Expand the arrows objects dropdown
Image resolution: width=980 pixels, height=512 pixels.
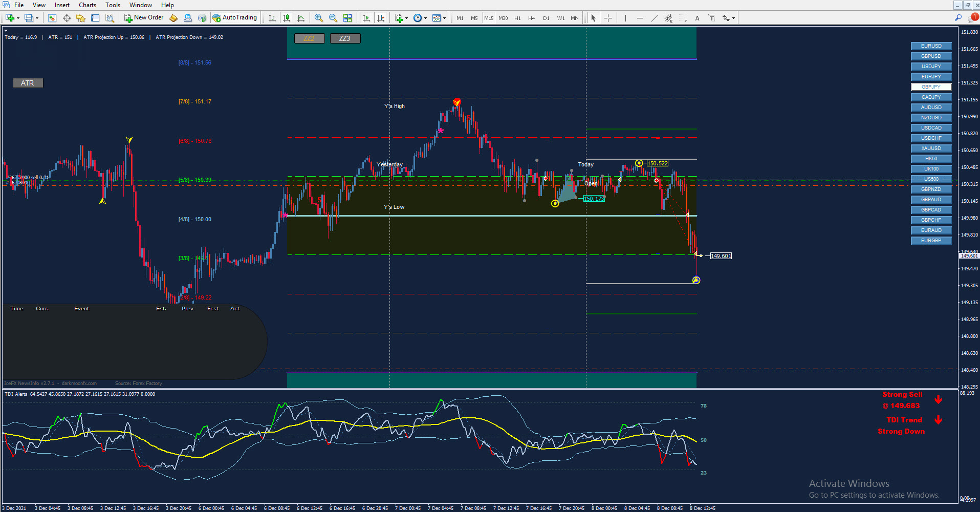pyautogui.click(x=733, y=18)
